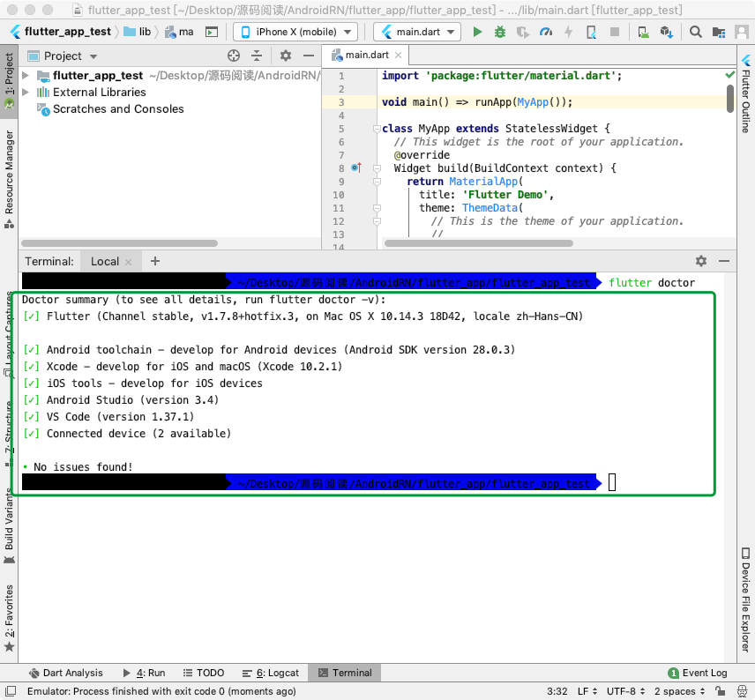Attach debugger to Android process icon

591,32
